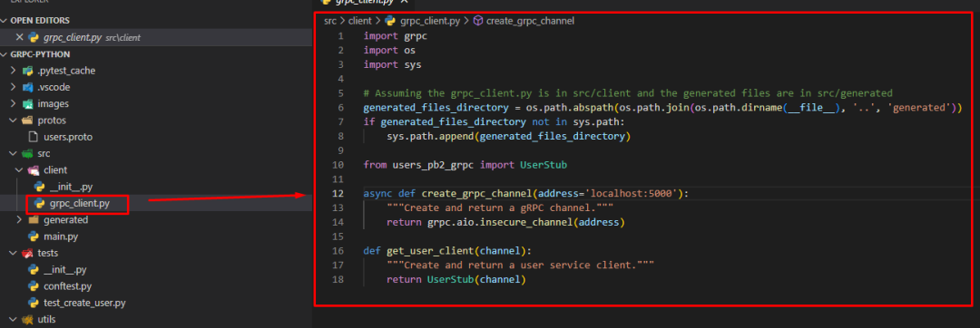Click Python icon beside test_create_user.py
Image resolution: width=980 pixels, height=328 pixels.
34,303
